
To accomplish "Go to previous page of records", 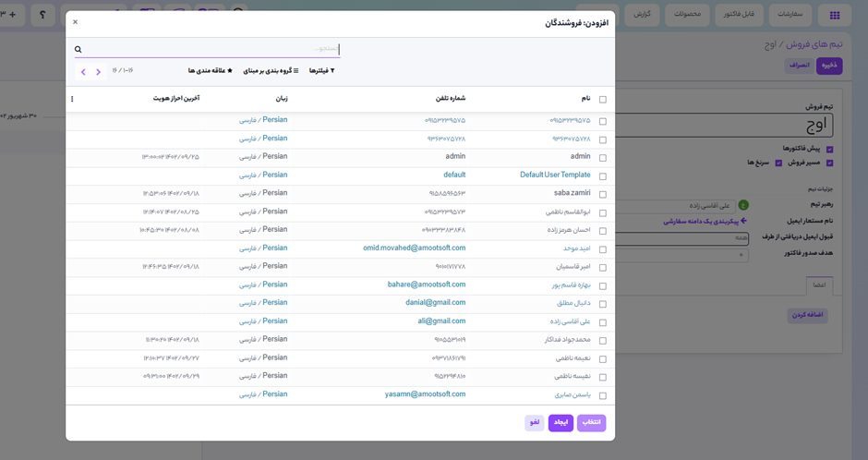I will tap(99, 71).
